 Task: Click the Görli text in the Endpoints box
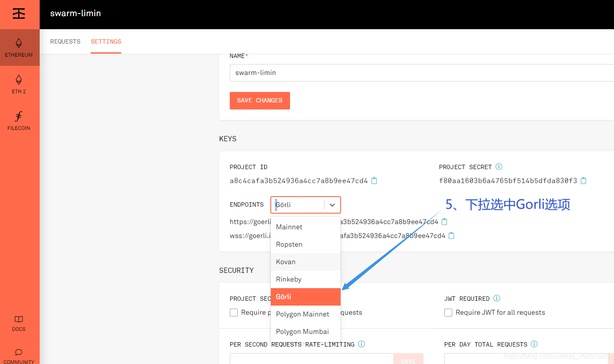pyautogui.click(x=283, y=205)
